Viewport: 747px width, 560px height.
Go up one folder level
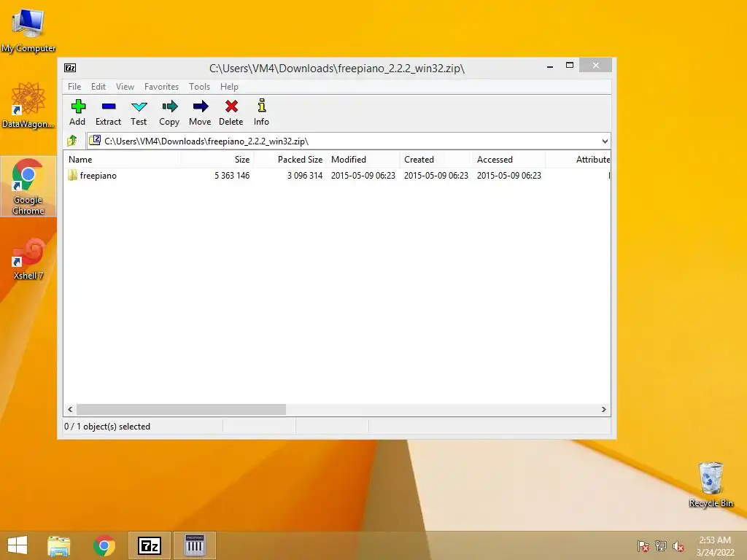coord(72,141)
